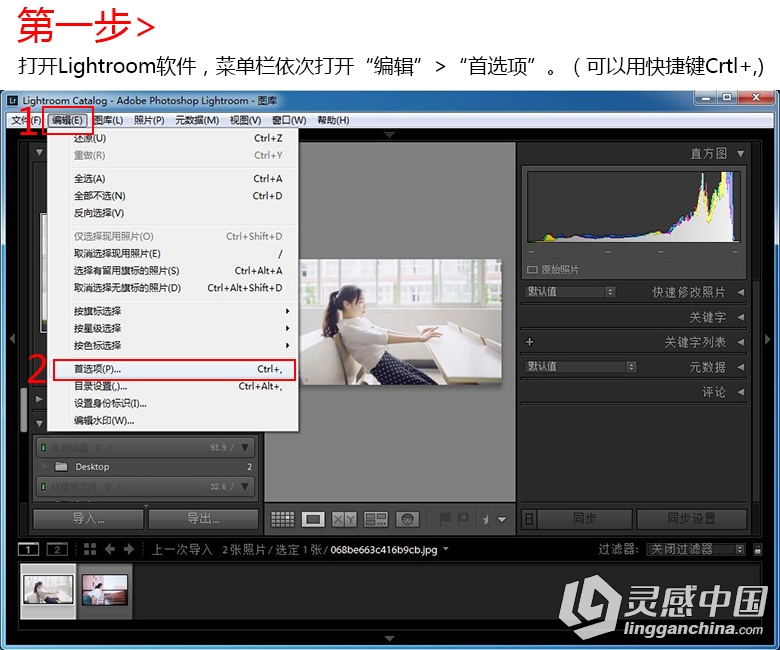Viewport: 780px width, 650px height.
Task: Open people face view icon
Action: pyautogui.click(x=407, y=519)
